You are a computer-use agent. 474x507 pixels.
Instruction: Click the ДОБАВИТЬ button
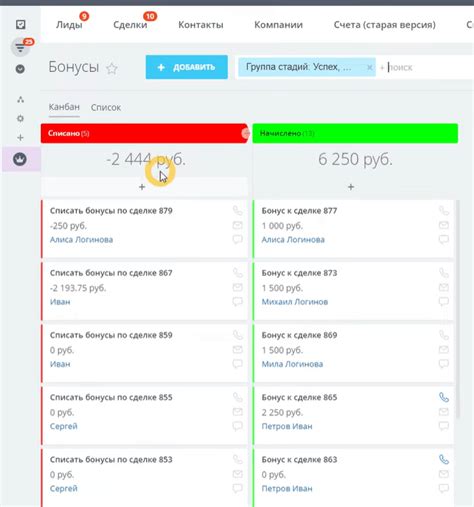tap(187, 67)
